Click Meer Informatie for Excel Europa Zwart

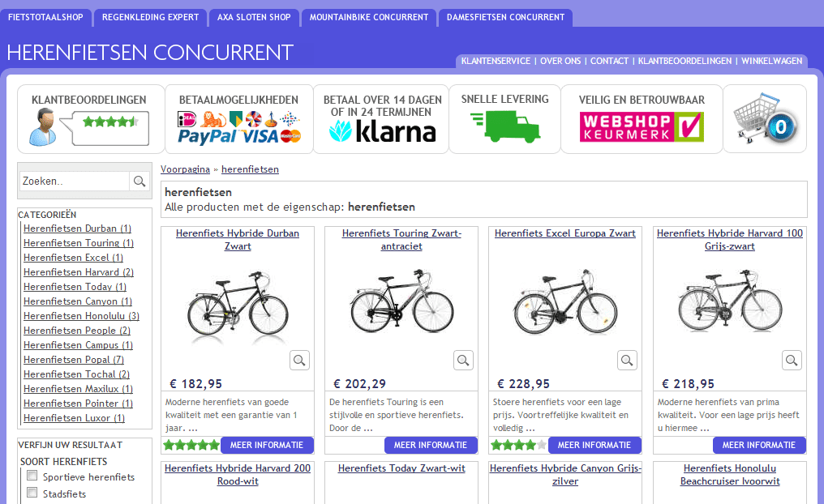click(594, 445)
